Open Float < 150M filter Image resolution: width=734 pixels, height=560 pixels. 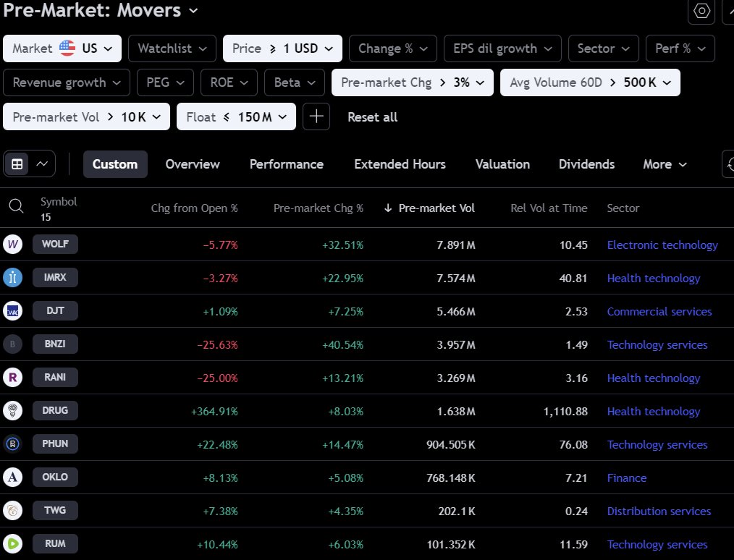pyautogui.click(x=236, y=116)
